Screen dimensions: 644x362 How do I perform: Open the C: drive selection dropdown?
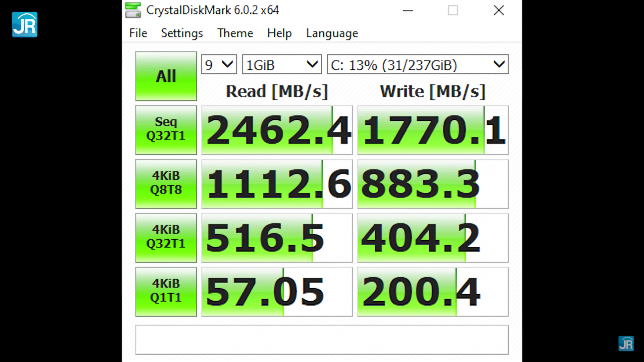418,64
